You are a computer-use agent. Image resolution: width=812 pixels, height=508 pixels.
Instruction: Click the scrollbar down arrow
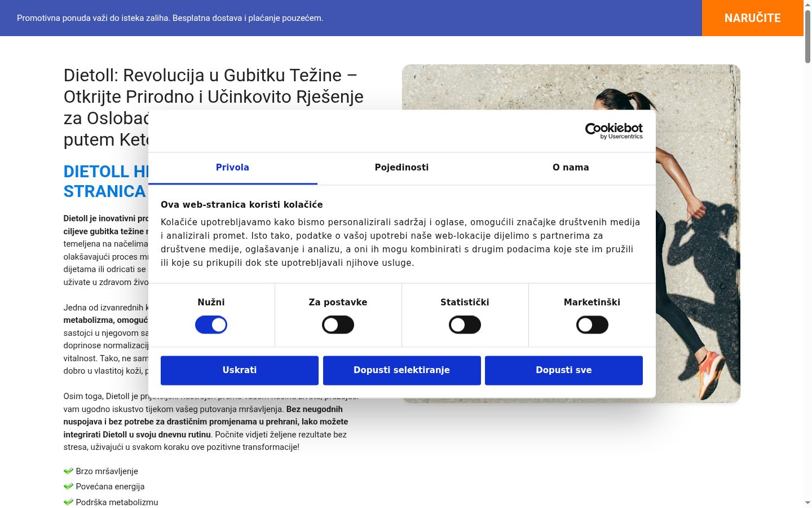click(807, 503)
